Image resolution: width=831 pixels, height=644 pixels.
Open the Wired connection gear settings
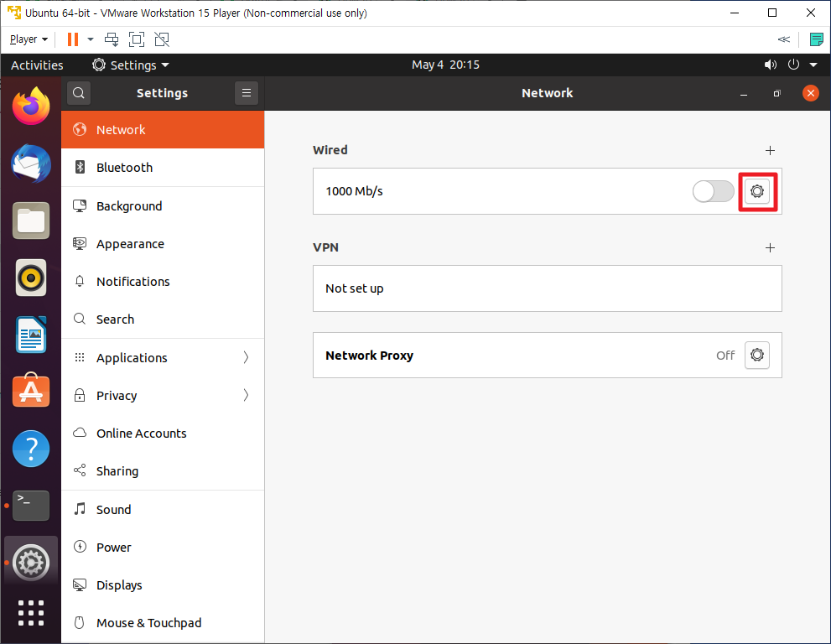click(757, 191)
